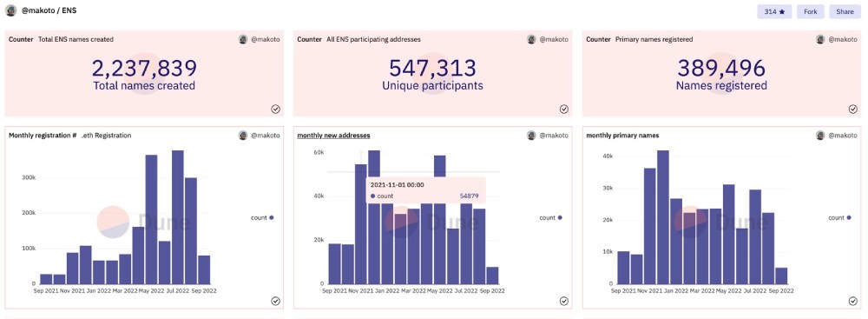Toggle count series in monthly new addresses legend
Image resolution: width=868 pixels, height=319 pixels.
click(551, 218)
